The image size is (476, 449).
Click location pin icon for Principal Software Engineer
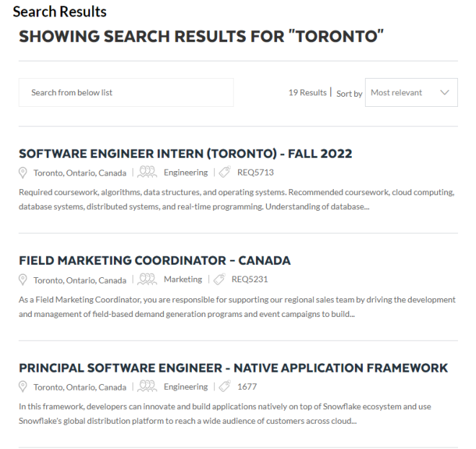point(23,387)
